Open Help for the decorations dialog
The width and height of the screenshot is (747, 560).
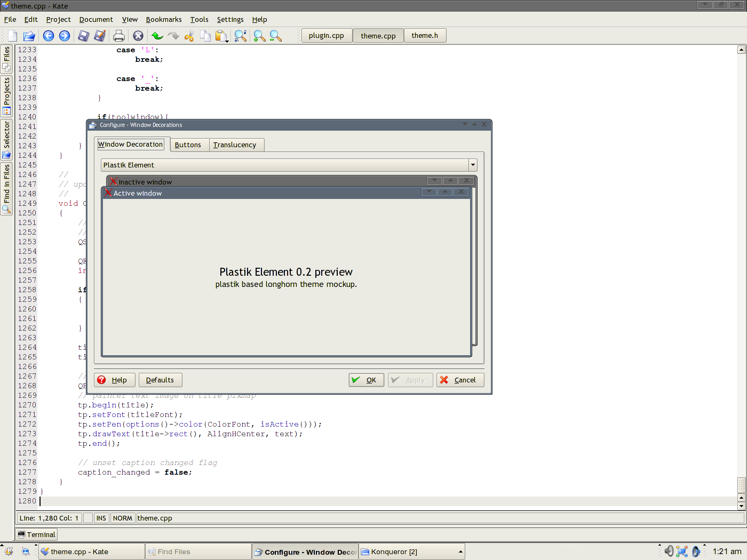tap(115, 380)
